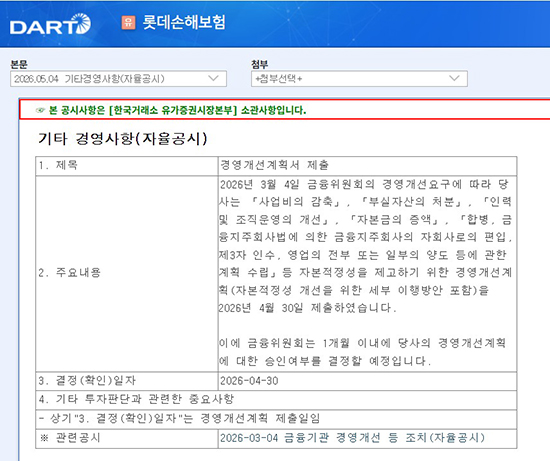Click the 본문 label above the selector
This screenshot has height=461, width=550.
point(19,65)
